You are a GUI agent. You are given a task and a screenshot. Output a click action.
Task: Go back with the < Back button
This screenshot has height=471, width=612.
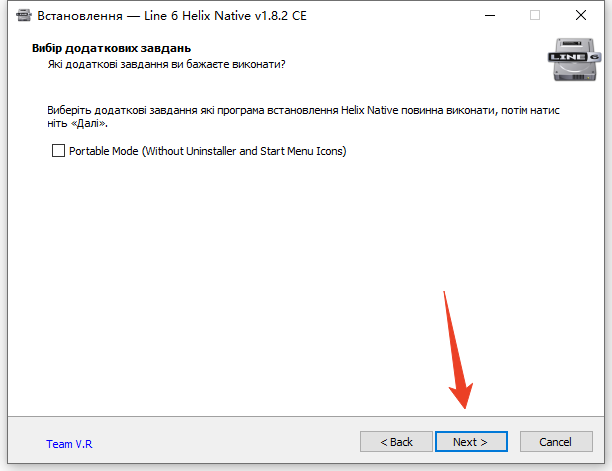[395, 441]
